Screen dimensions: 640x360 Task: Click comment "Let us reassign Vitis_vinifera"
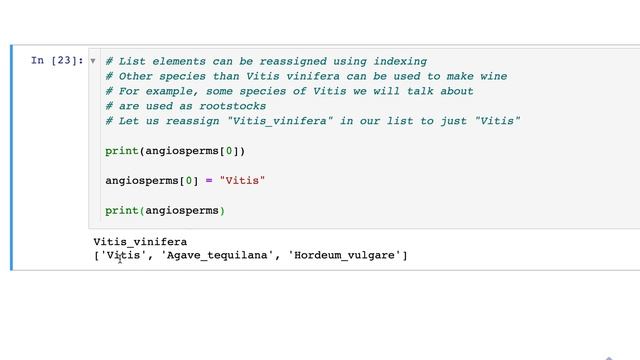(x=313, y=121)
